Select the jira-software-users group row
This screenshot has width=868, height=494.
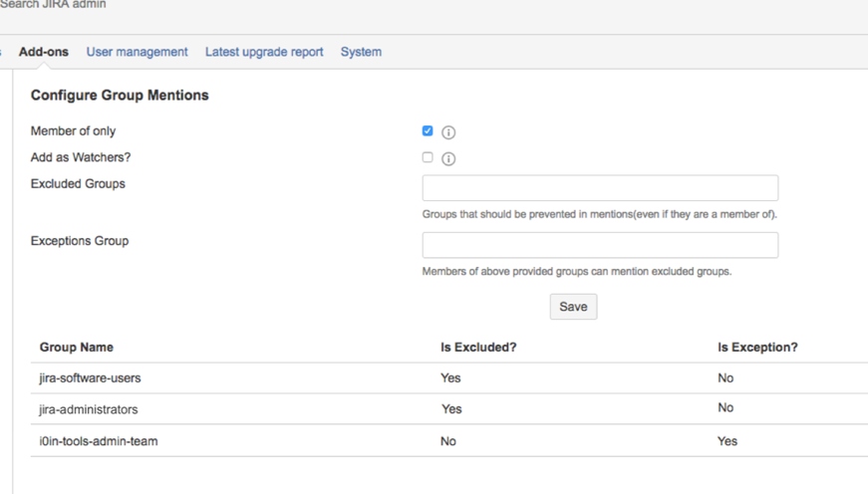(x=88, y=377)
